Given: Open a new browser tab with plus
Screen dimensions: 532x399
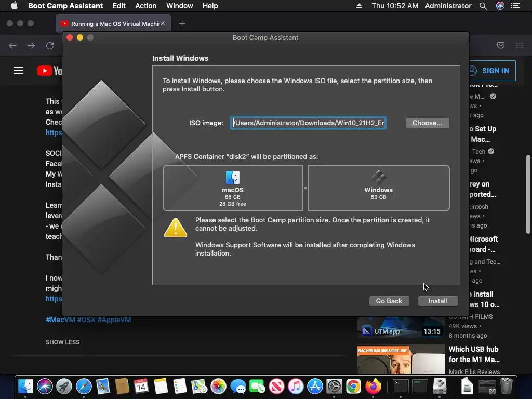Looking at the screenshot, I should point(182,24).
